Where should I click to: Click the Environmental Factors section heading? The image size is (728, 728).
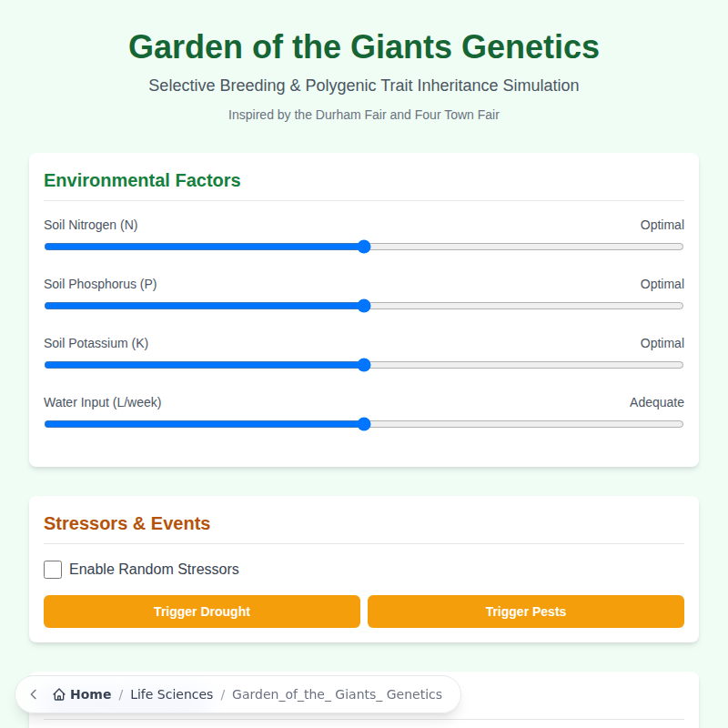pos(142,181)
